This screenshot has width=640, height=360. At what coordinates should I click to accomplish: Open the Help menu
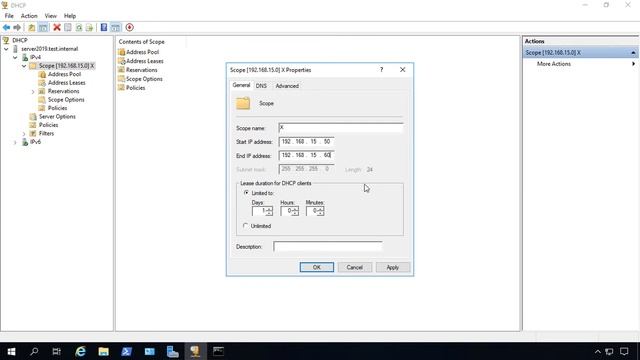[70, 16]
